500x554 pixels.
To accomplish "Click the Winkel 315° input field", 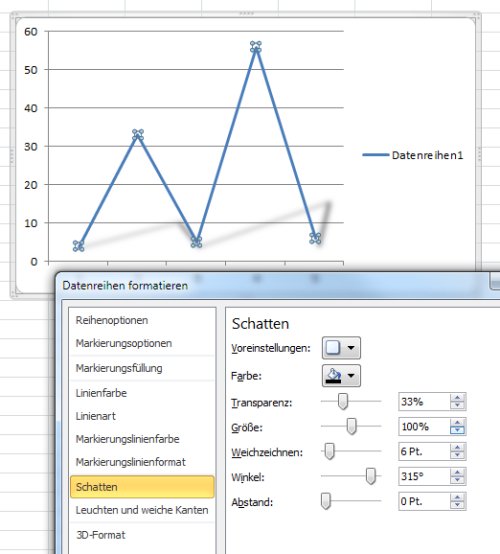I will [424, 476].
